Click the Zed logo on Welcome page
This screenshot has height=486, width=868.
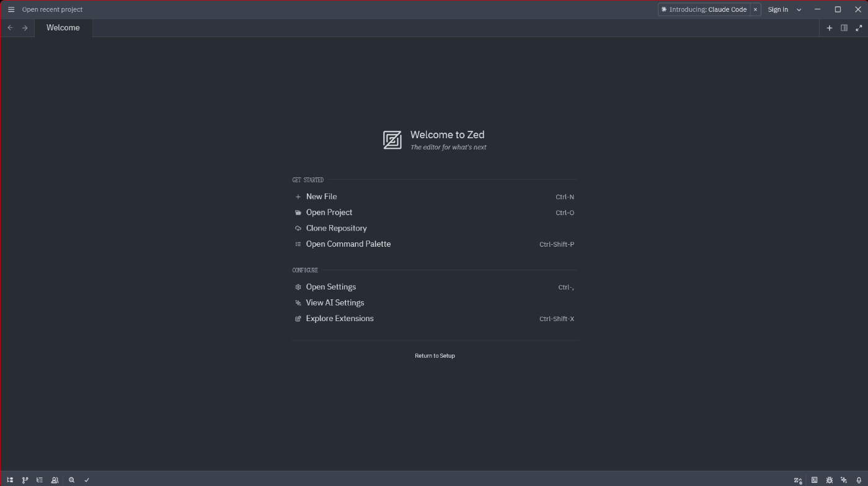[392, 140]
